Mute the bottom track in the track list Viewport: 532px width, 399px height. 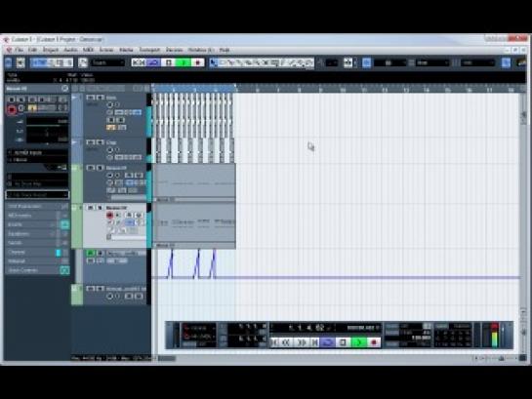tap(90, 289)
